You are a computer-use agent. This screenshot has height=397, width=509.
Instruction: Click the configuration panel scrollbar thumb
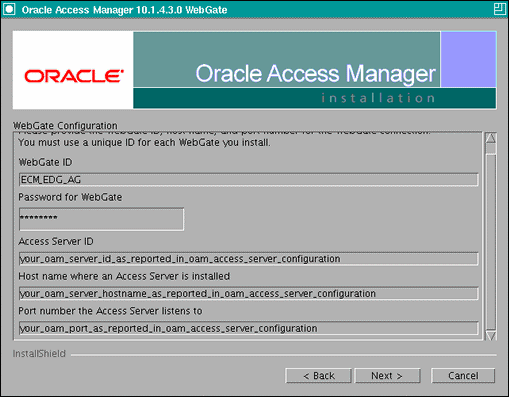pos(491,149)
